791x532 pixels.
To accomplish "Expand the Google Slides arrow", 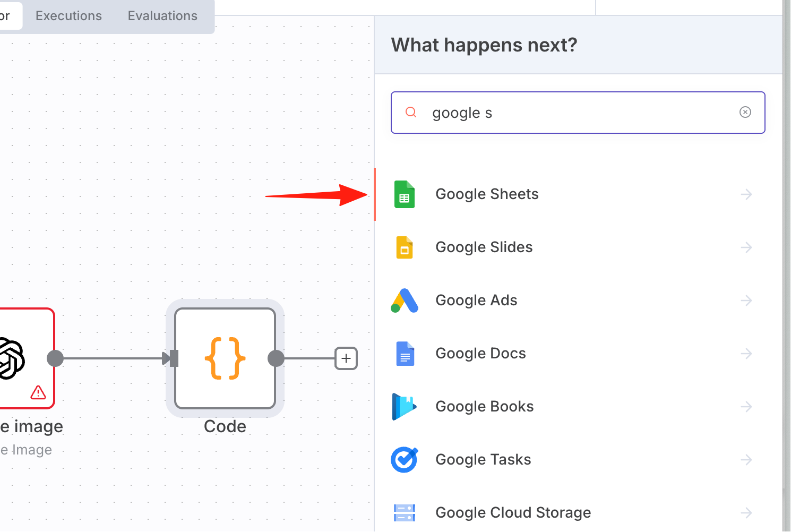I will pyautogui.click(x=746, y=247).
